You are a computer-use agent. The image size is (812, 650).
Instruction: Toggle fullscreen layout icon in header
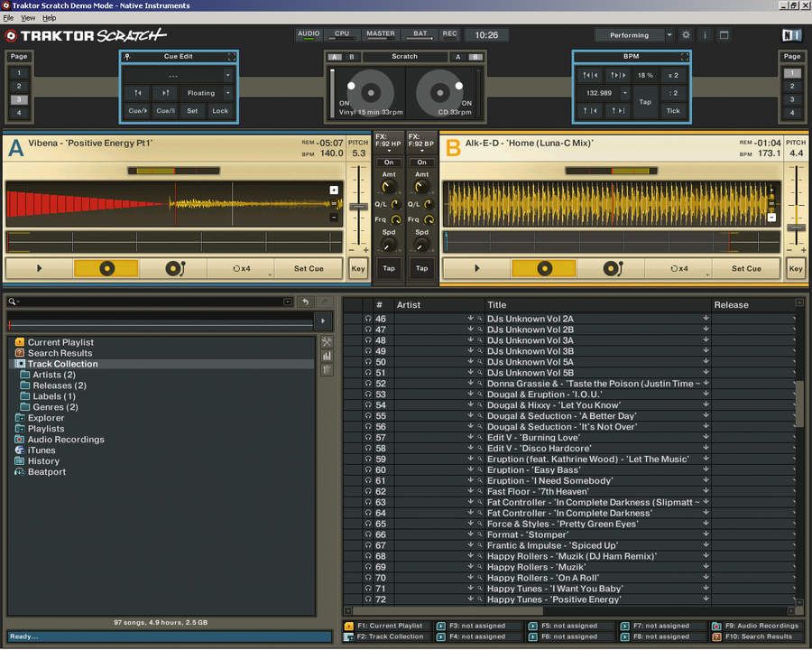coord(724,34)
